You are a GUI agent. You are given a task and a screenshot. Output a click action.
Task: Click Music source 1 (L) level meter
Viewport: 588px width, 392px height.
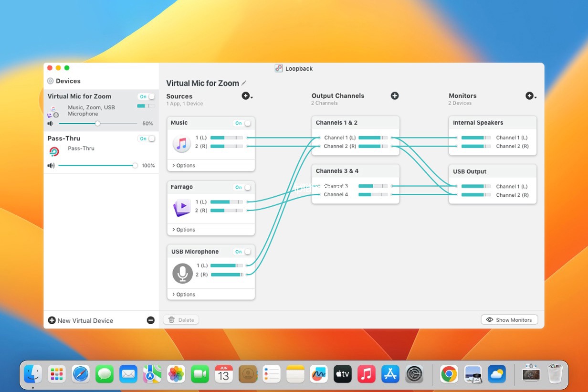click(x=227, y=138)
